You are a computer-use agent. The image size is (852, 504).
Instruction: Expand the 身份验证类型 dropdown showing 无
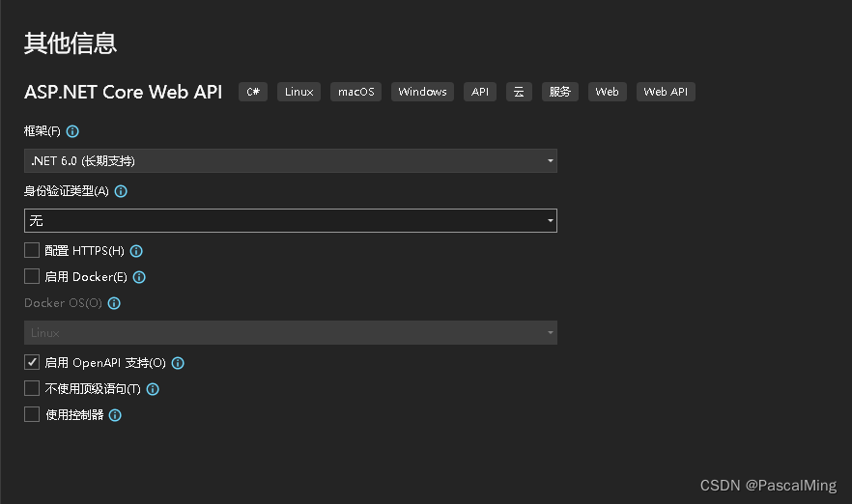tap(290, 221)
